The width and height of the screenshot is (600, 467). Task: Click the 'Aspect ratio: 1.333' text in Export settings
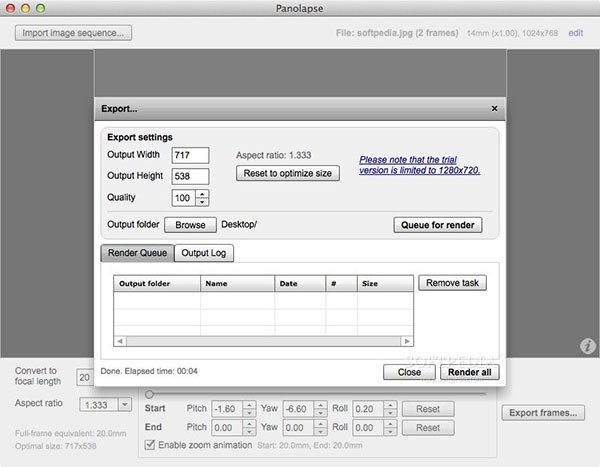274,155
